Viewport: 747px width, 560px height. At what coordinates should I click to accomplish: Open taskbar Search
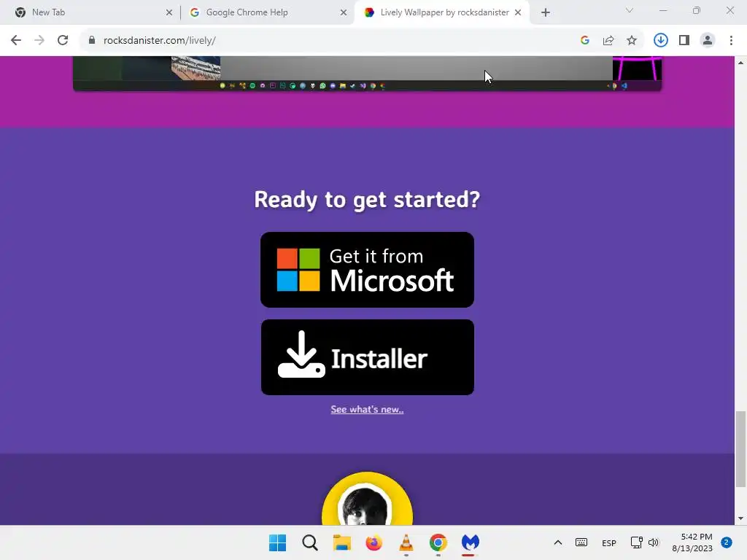tap(309, 542)
